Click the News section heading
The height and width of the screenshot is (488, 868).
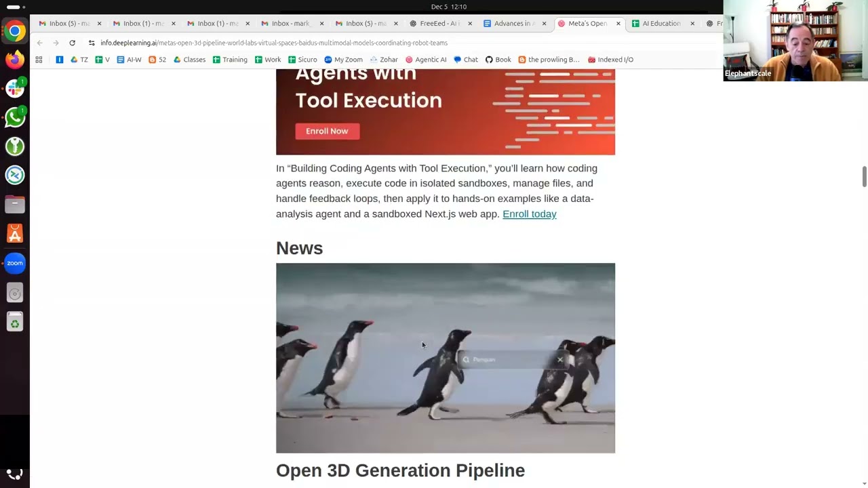click(x=299, y=248)
